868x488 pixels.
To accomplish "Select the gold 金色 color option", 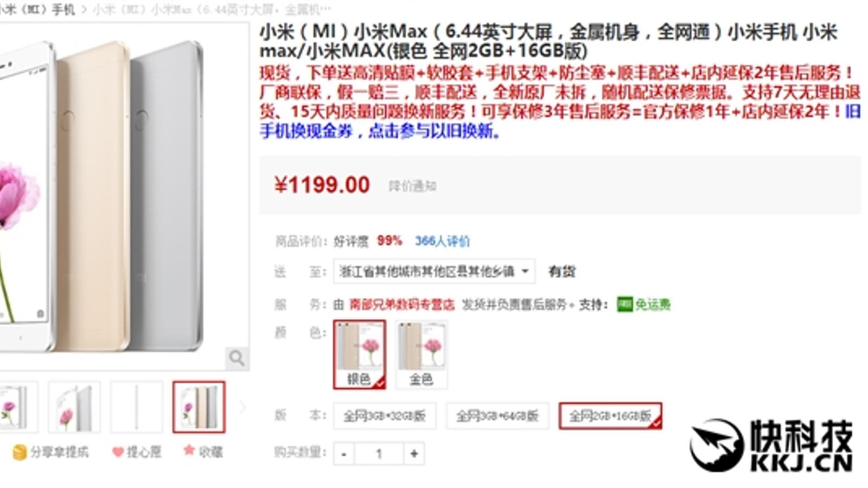I will pyautogui.click(x=422, y=354).
